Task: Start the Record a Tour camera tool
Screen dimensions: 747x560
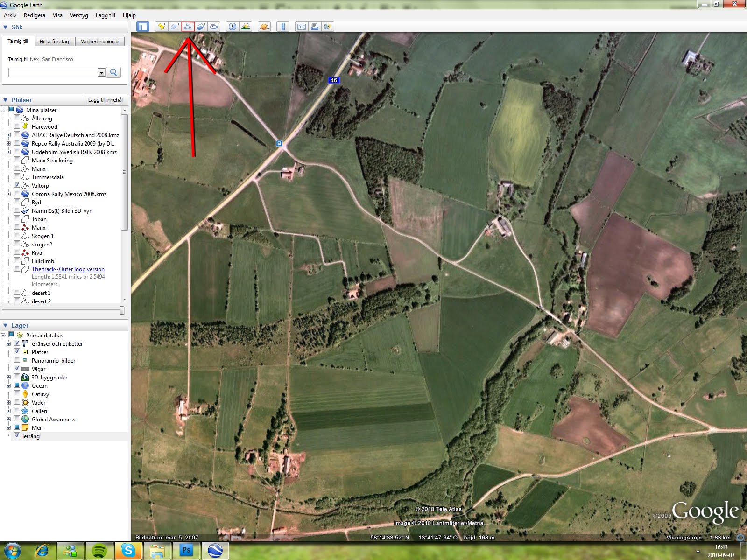Action: (x=214, y=27)
